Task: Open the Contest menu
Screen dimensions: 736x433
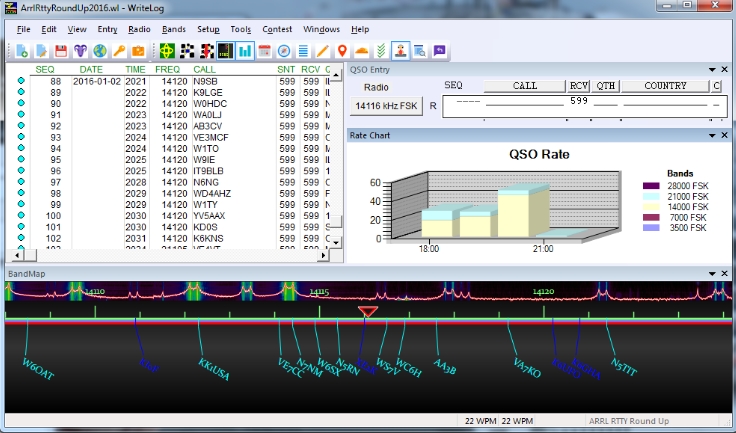Action: click(277, 29)
